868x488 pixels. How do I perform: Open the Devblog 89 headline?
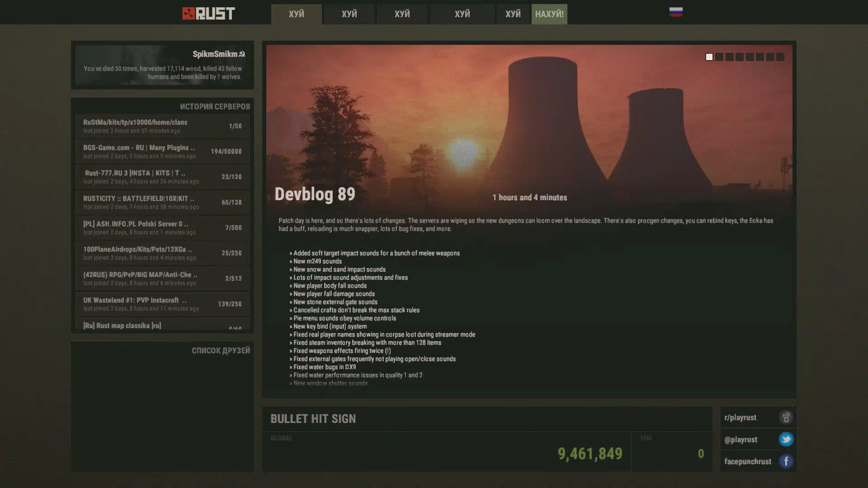pyautogui.click(x=315, y=194)
